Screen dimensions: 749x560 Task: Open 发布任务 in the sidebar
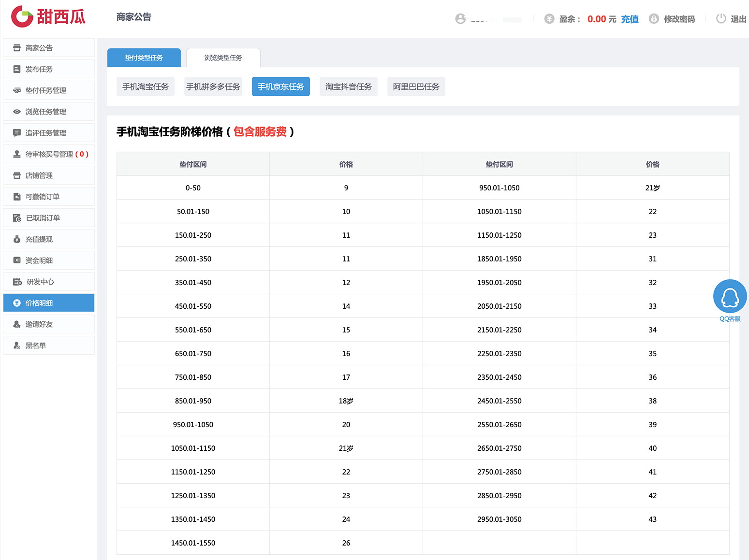pyautogui.click(x=49, y=69)
